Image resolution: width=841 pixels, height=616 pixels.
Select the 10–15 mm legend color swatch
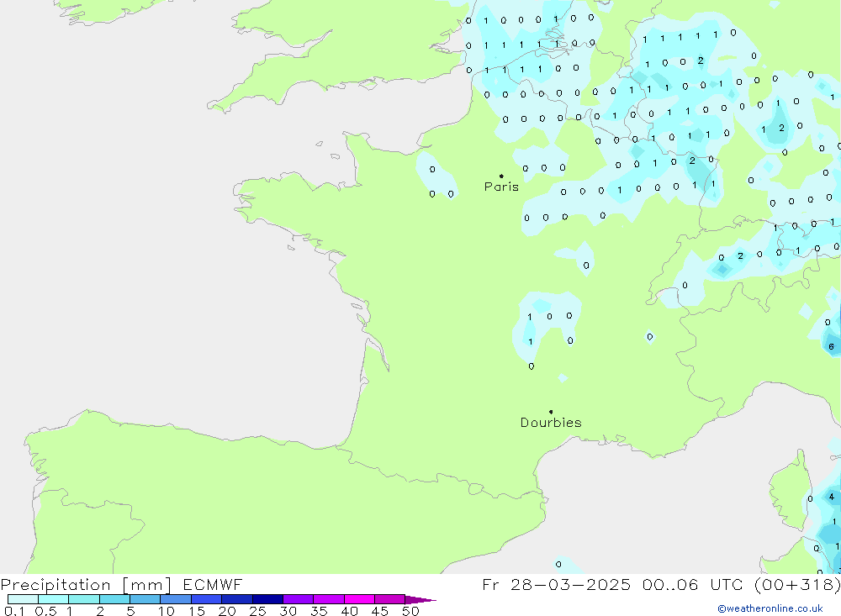pos(176,599)
